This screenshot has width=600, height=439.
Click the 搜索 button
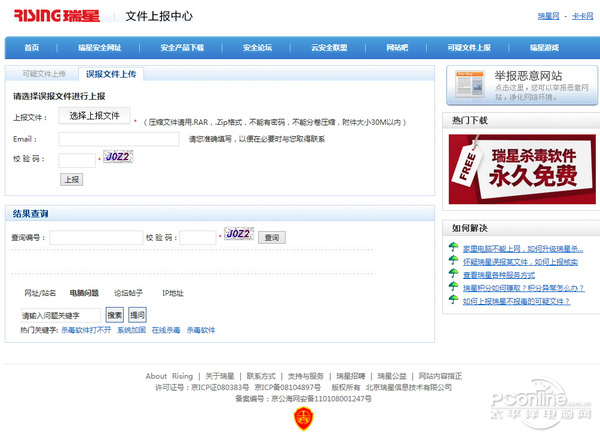(x=115, y=315)
